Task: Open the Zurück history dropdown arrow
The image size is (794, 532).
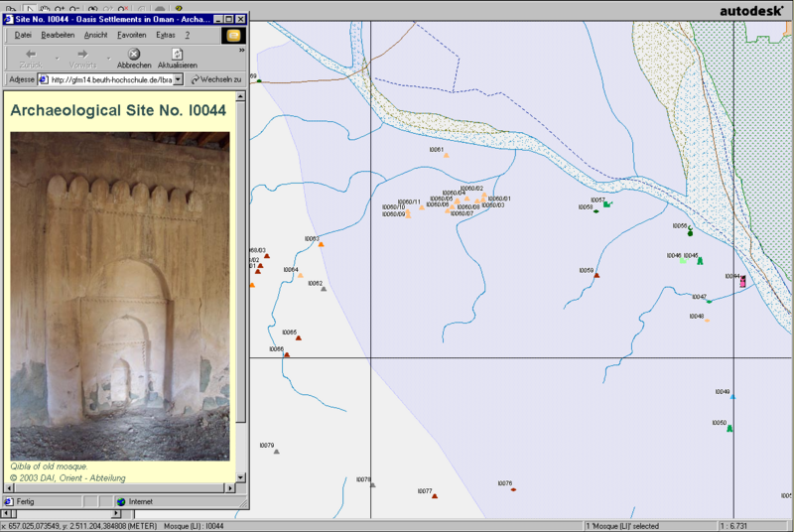Action: click(58, 58)
